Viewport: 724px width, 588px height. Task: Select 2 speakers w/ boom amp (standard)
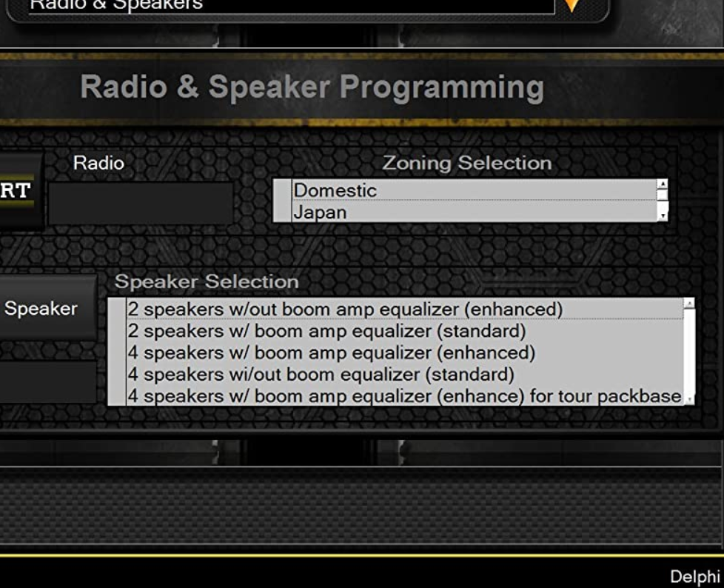pos(326,330)
